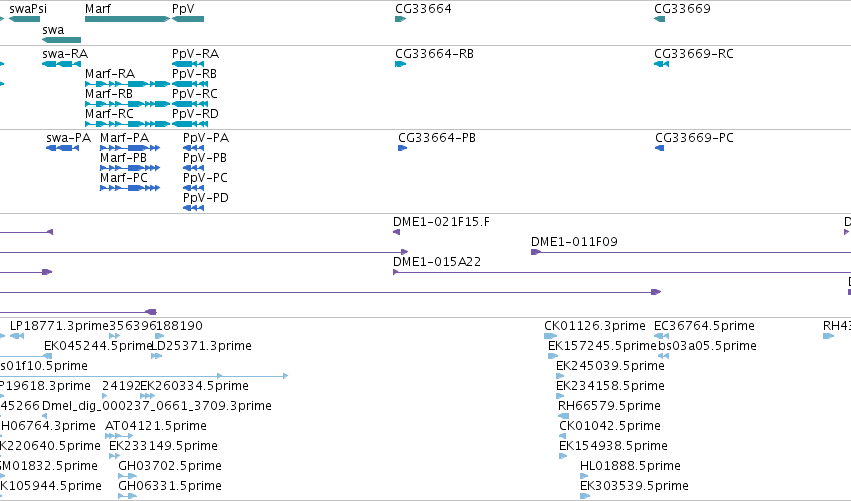Click the swa-PA protein feature
Image resolution: width=851 pixels, height=501 pixels.
[x=62, y=148]
